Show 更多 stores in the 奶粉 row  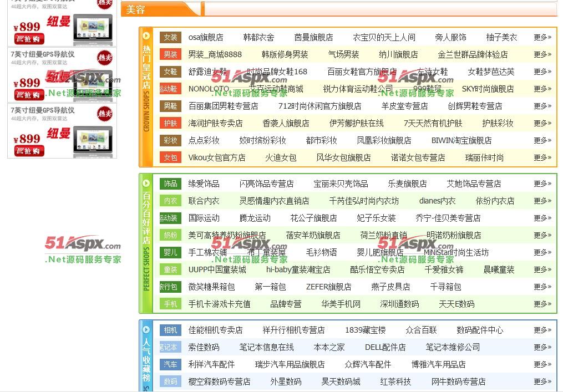pos(542,235)
